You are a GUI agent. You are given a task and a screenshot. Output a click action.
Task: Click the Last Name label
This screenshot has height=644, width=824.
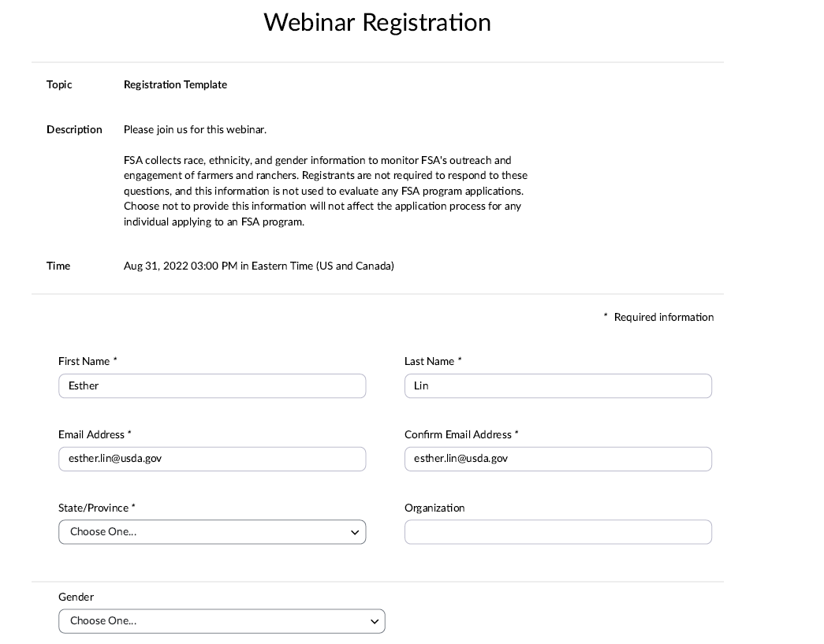[430, 362]
